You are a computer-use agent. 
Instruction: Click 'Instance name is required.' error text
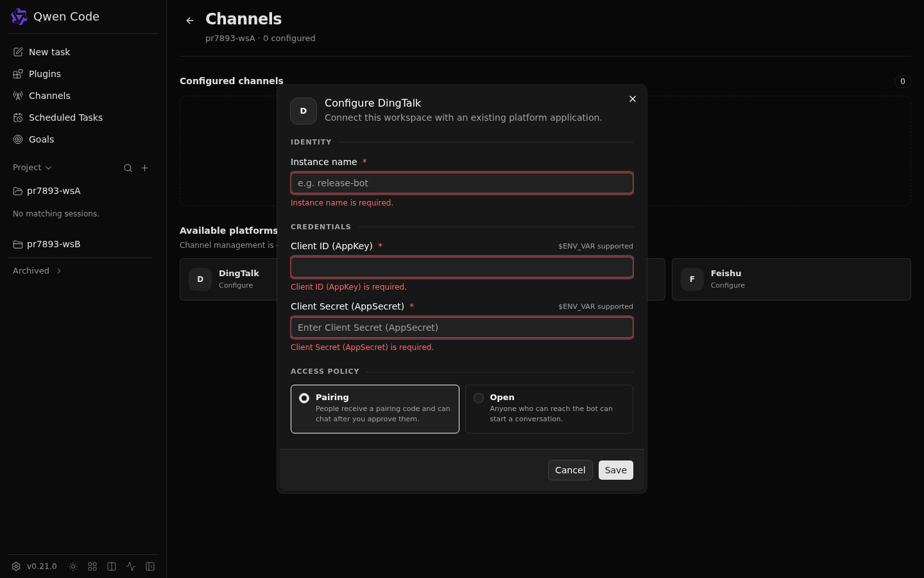342,203
